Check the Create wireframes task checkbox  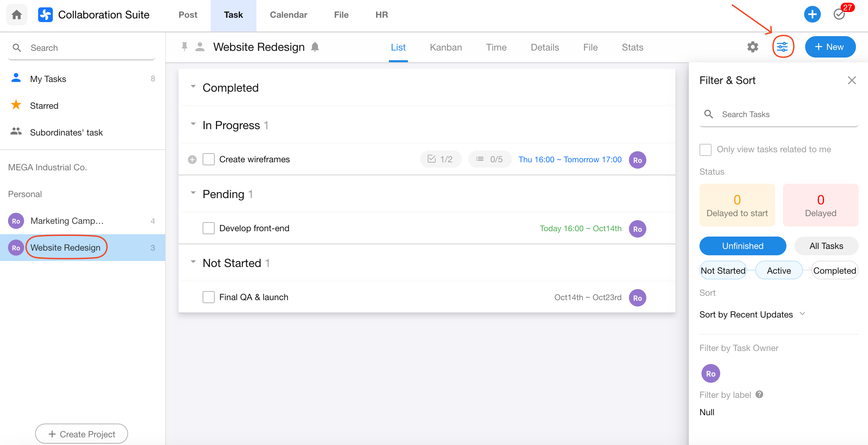tap(209, 160)
